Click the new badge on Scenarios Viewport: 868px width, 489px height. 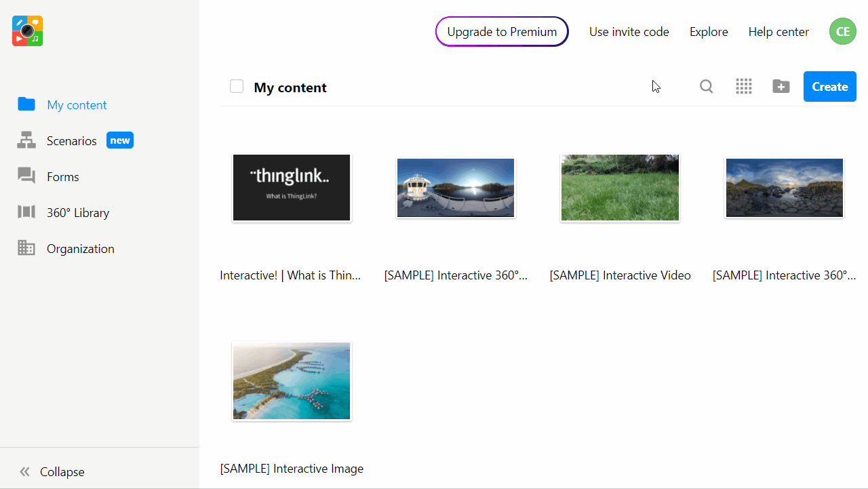point(119,140)
